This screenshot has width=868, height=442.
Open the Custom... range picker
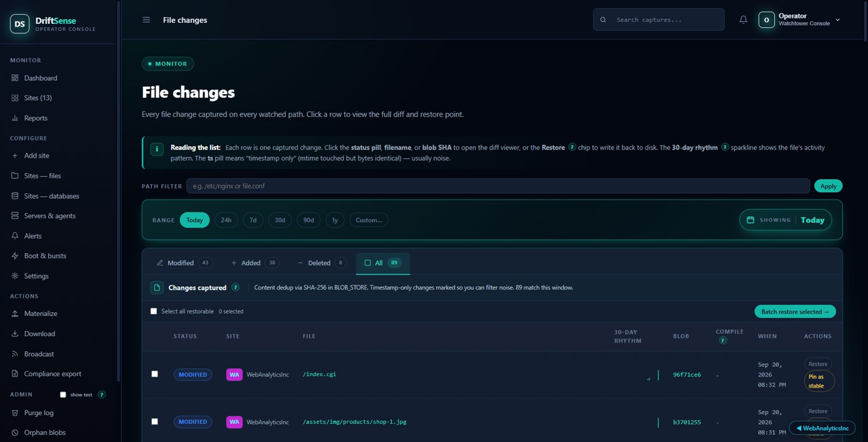point(369,220)
